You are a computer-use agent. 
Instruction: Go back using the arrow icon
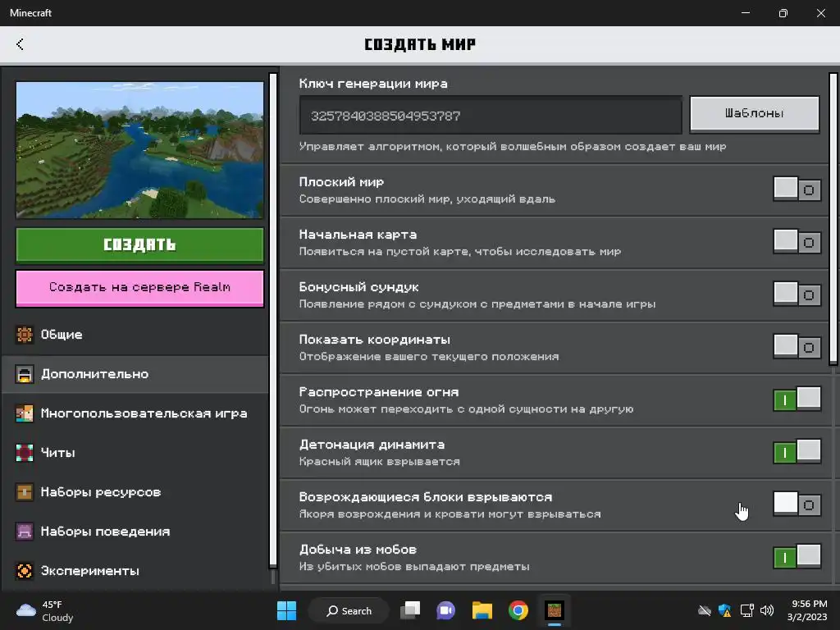click(x=20, y=44)
